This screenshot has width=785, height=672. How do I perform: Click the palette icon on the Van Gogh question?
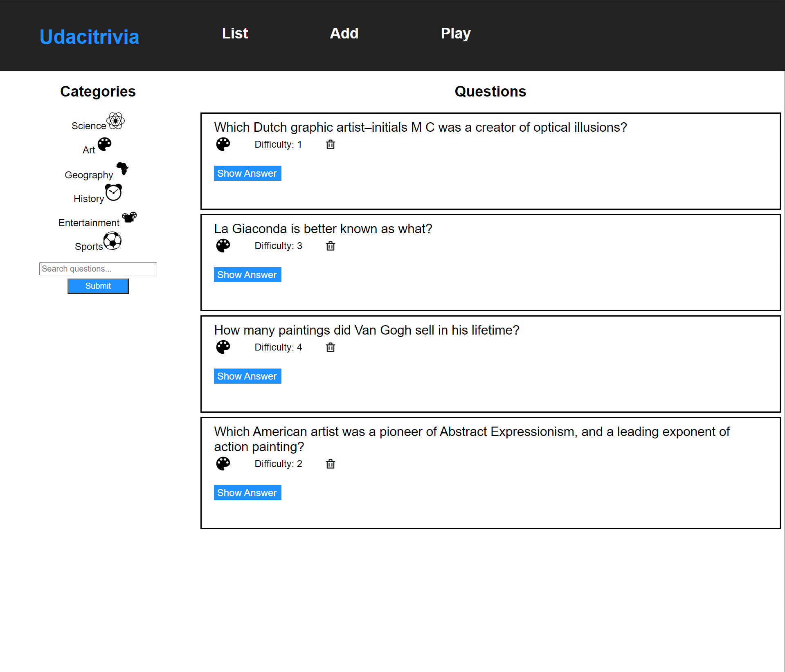(x=223, y=347)
